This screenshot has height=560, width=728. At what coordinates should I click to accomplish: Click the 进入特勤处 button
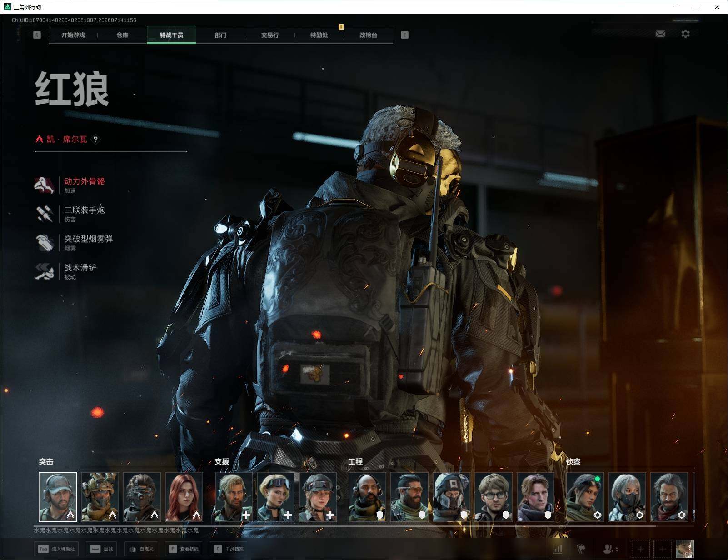click(x=56, y=549)
